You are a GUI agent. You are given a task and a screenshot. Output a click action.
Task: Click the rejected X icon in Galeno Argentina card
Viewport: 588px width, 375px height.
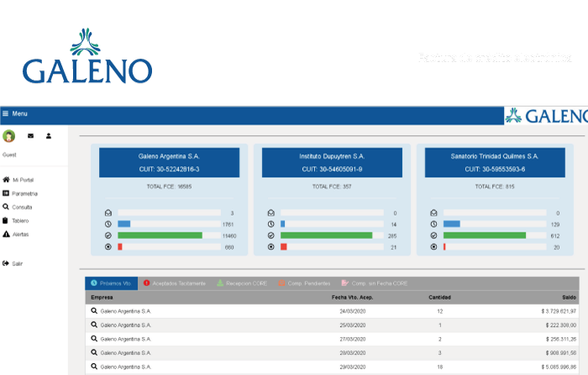pyautogui.click(x=108, y=247)
